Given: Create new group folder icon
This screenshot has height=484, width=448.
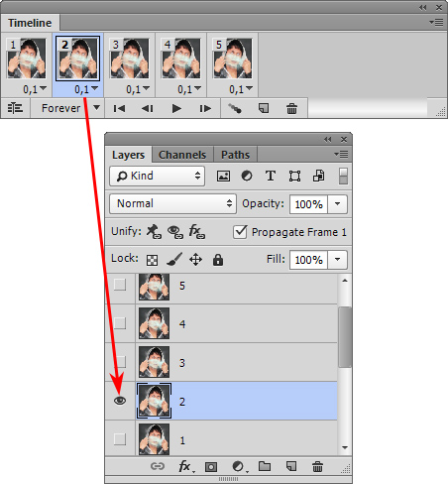Looking at the screenshot, I should point(265,466).
